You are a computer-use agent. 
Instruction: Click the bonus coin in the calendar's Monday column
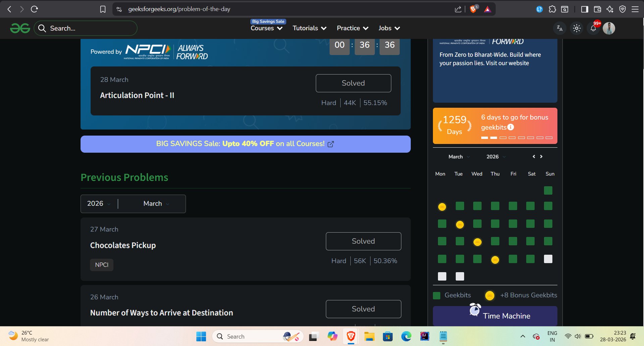point(442,207)
